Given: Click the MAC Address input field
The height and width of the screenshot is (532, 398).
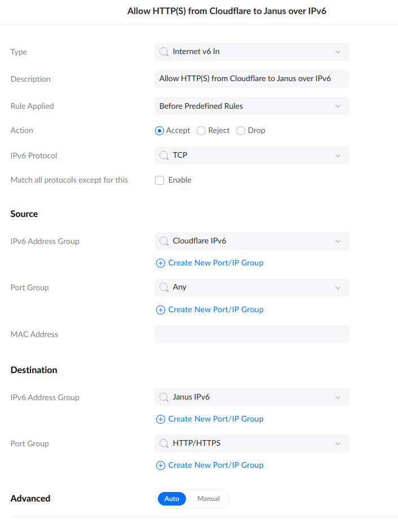Looking at the screenshot, I should click(x=252, y=334).
